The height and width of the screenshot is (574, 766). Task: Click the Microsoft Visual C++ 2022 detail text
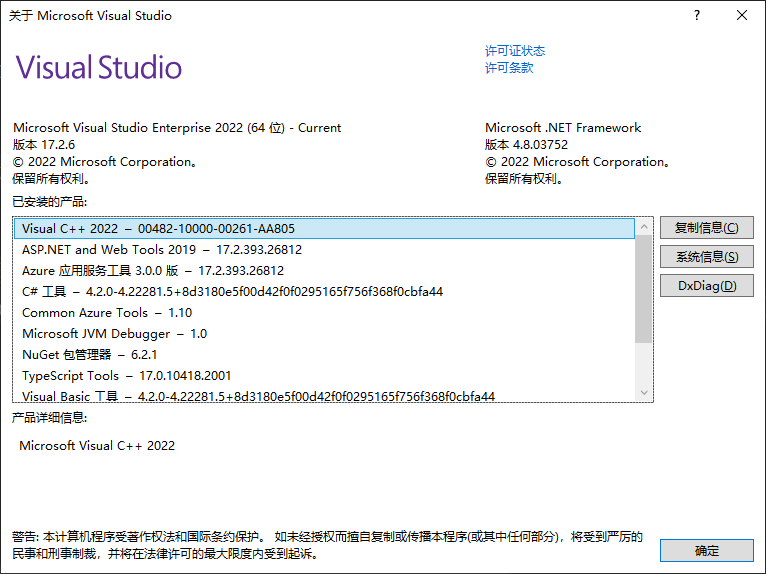point(97,446)
